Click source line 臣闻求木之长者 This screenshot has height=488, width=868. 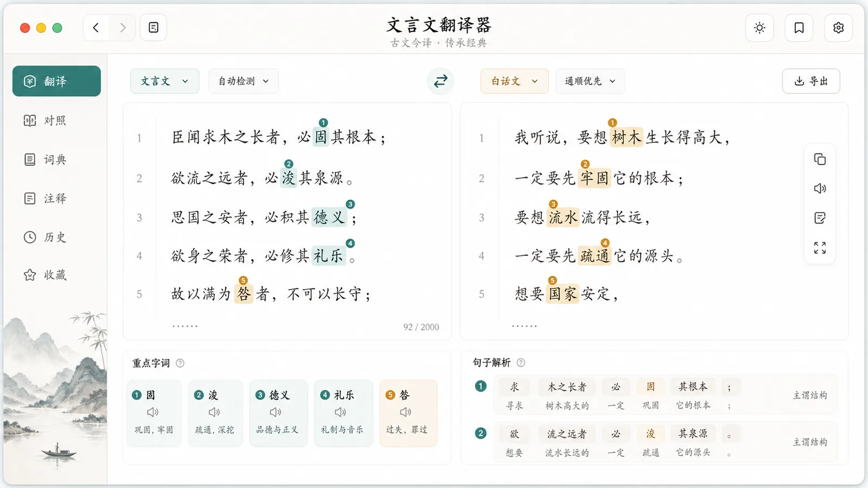pyautogui.click(x=279, y=137)
